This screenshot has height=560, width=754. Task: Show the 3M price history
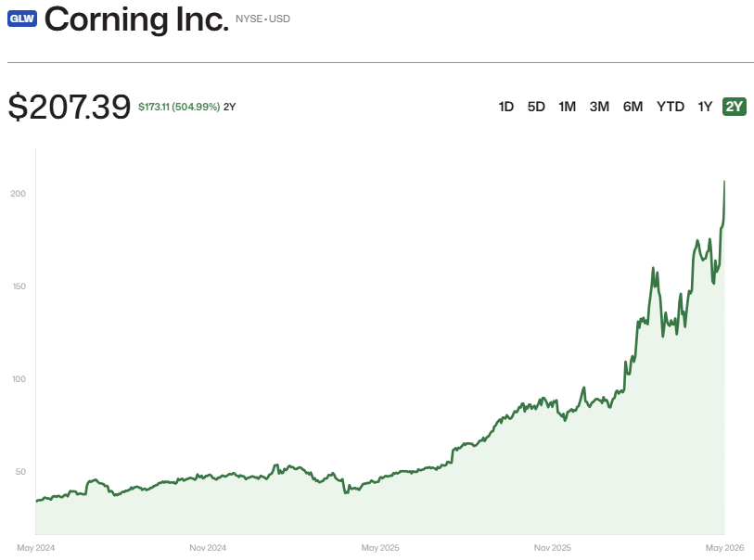[599, 107]
